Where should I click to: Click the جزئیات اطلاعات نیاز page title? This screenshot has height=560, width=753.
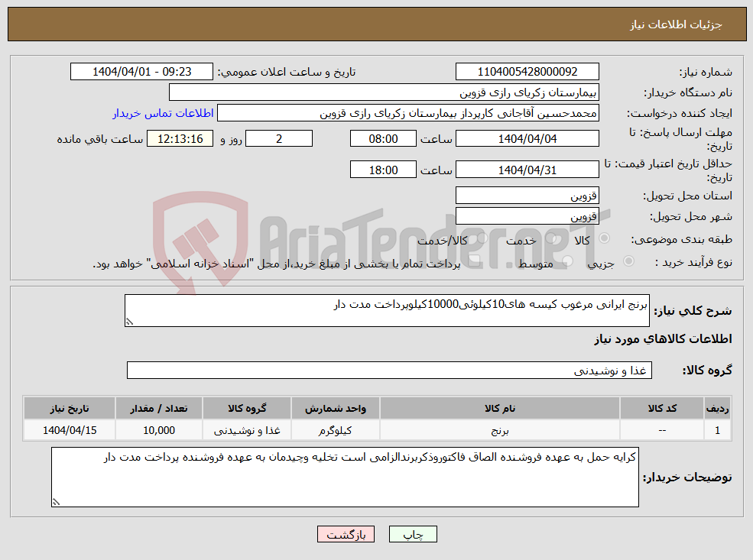click(x=676, y=24)
